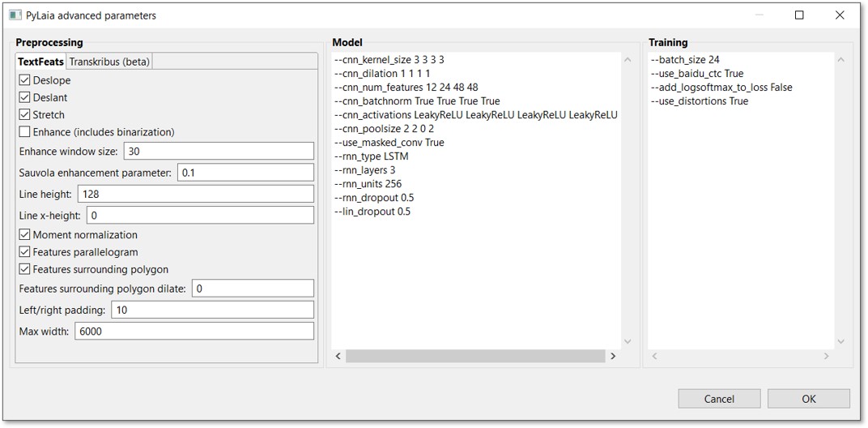Viewport: 868px width, 428px height.
Task: Switch to Transkribus (beta) tab
Action: point(109,62)
